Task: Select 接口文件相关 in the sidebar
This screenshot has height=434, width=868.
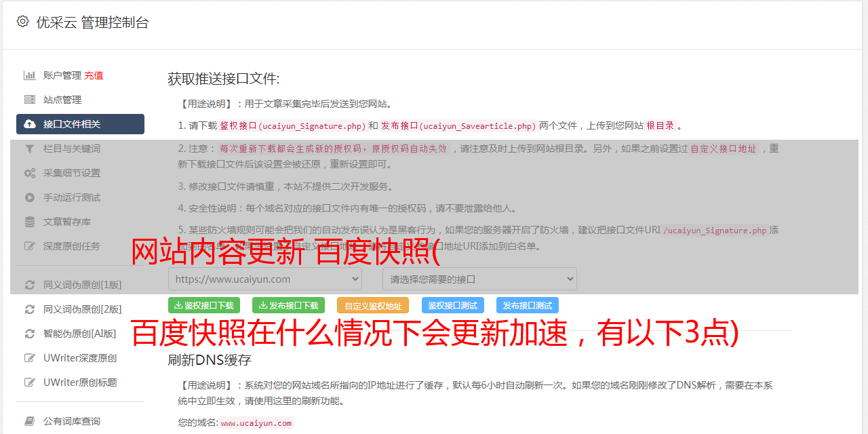Action: pyautogui.click(x=80, y=124)
